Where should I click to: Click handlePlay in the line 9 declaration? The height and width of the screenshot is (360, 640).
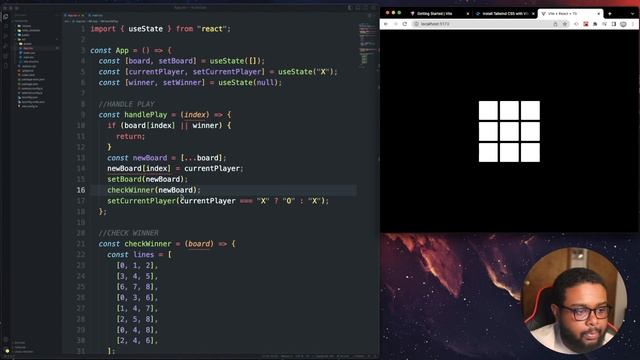pos(146,115)
